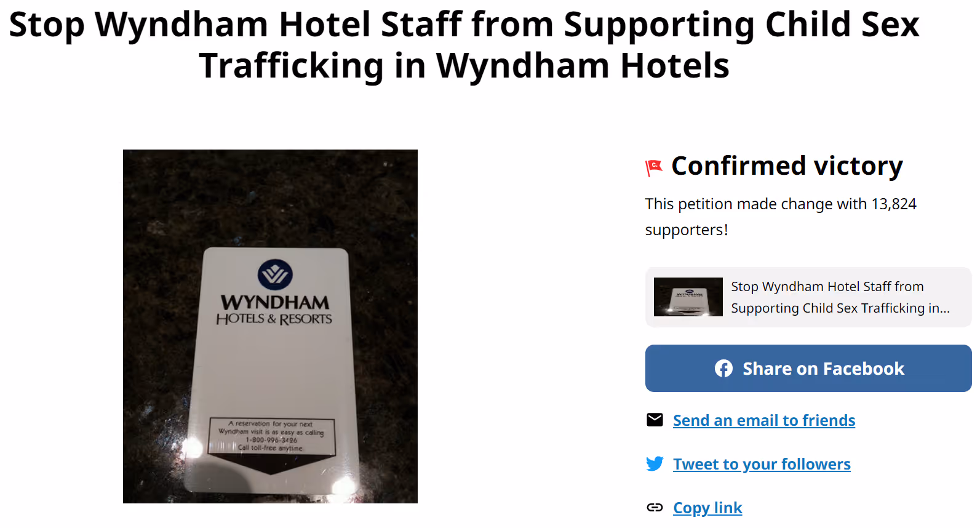Click the chain link icon beside Copy link
This screenshot has height=528, width=980.
(655, 507)
